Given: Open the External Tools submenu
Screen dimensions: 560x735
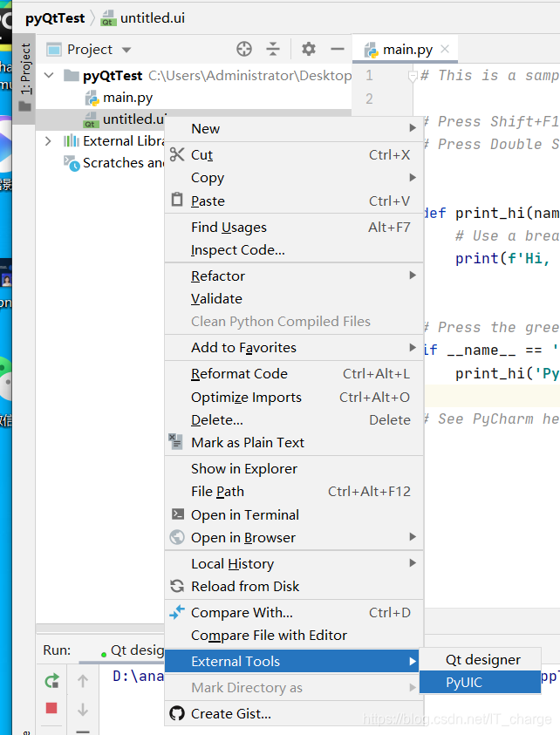Looking at the screenshot, I should 291,661.
